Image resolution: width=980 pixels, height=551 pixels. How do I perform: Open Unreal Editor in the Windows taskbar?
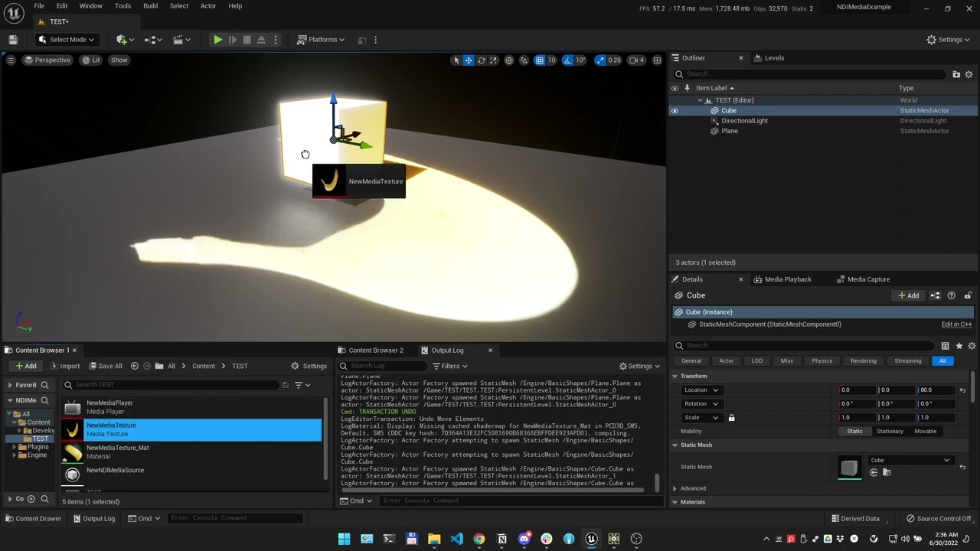click(591, 539)
